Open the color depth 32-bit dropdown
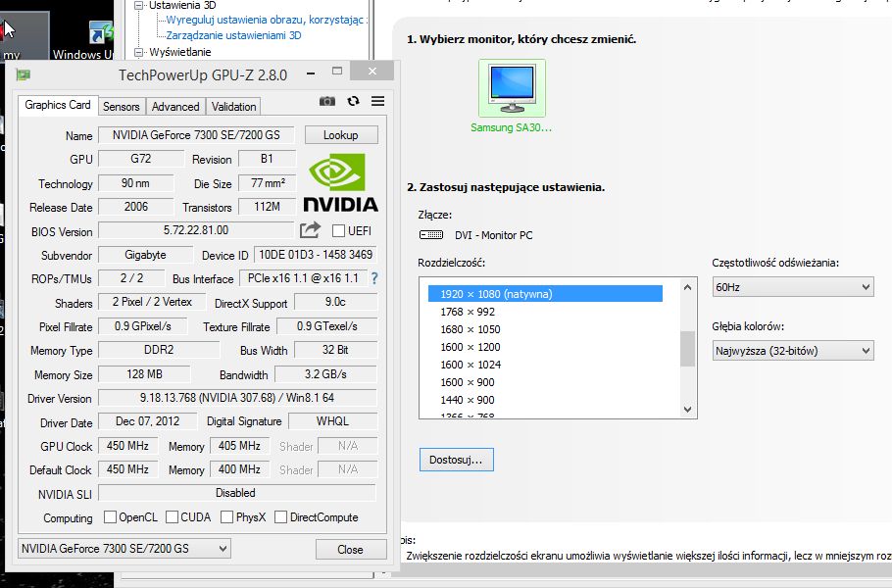 pos(792,350)
